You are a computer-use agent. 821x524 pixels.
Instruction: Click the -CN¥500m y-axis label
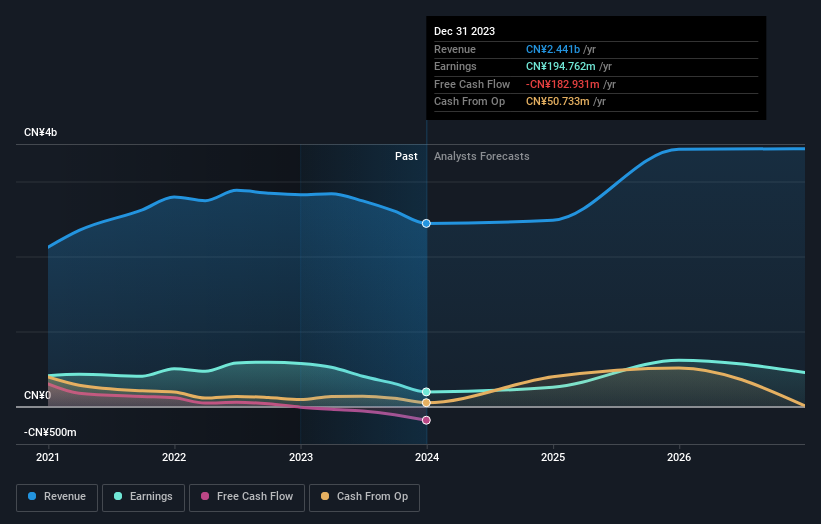point(50,432)
